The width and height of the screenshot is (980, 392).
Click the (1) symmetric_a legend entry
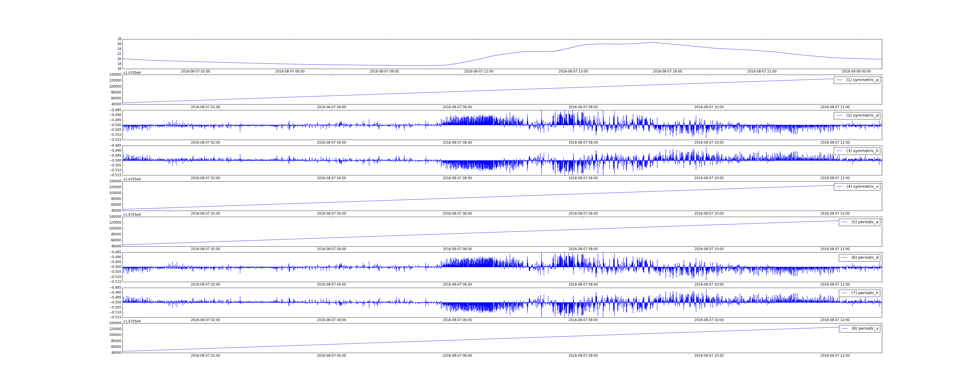[862, 80]
